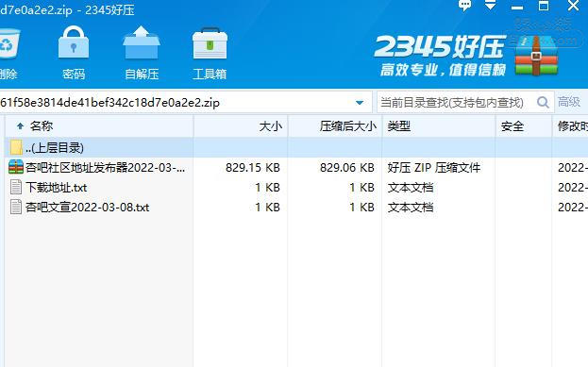The width and height of the screenshot is (588, 367).
Task: Click 文本文档 type cell of 下载地址.txt
Action: tap(411, 188)
